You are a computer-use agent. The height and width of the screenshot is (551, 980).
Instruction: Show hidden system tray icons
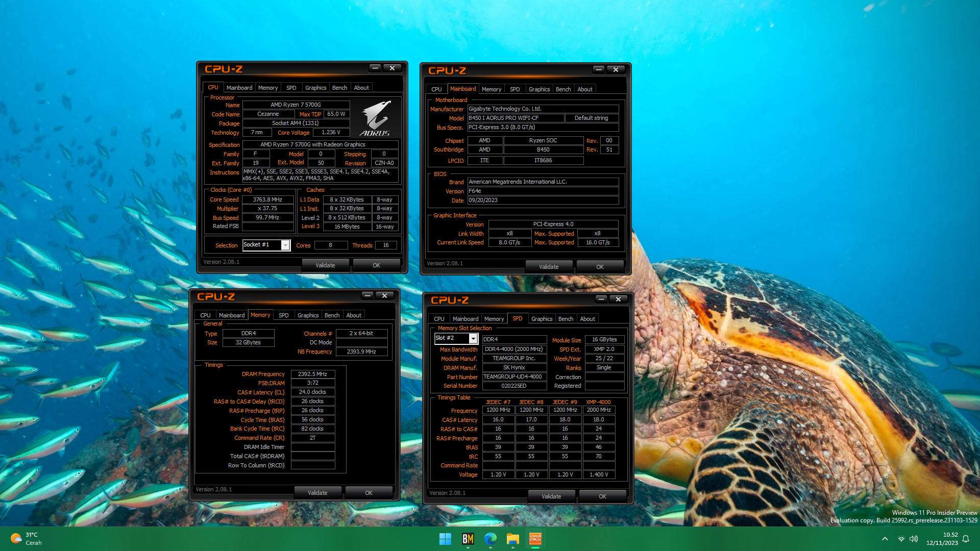[885, 539]
